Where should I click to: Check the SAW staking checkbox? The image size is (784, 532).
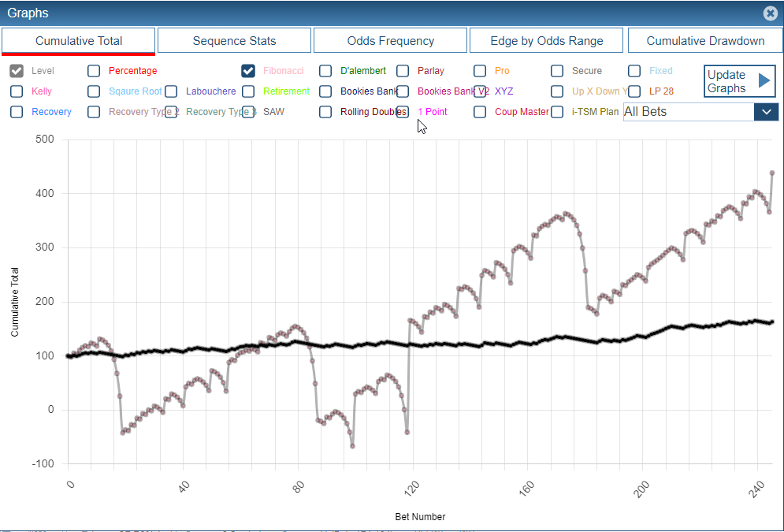coord(248,111)
